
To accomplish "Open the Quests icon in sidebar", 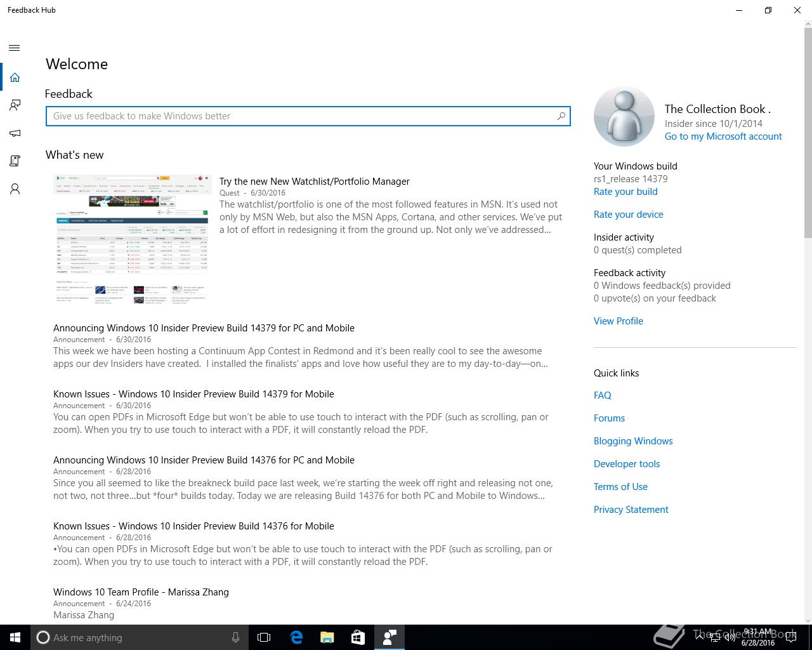I will click(15, 161).
